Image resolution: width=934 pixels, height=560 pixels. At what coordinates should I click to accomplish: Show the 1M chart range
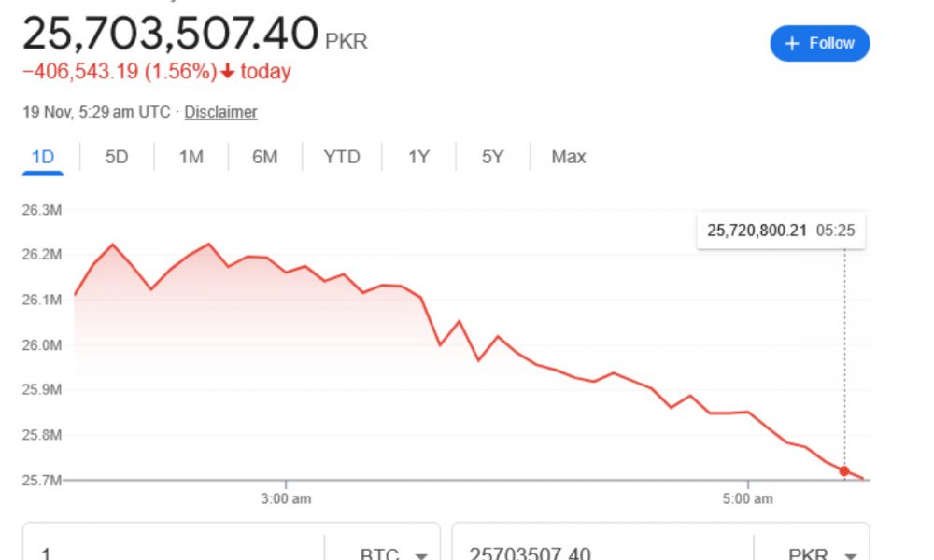[191, 157]
